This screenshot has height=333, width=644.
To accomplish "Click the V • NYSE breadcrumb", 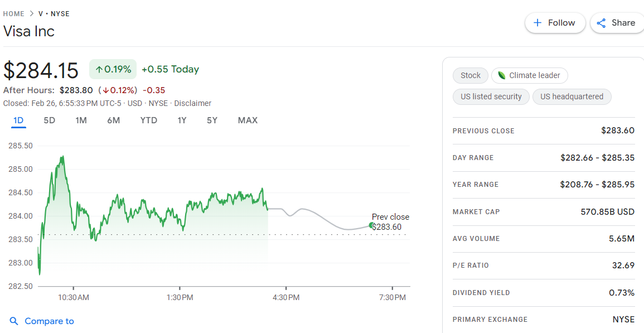I will pos(54,14).
